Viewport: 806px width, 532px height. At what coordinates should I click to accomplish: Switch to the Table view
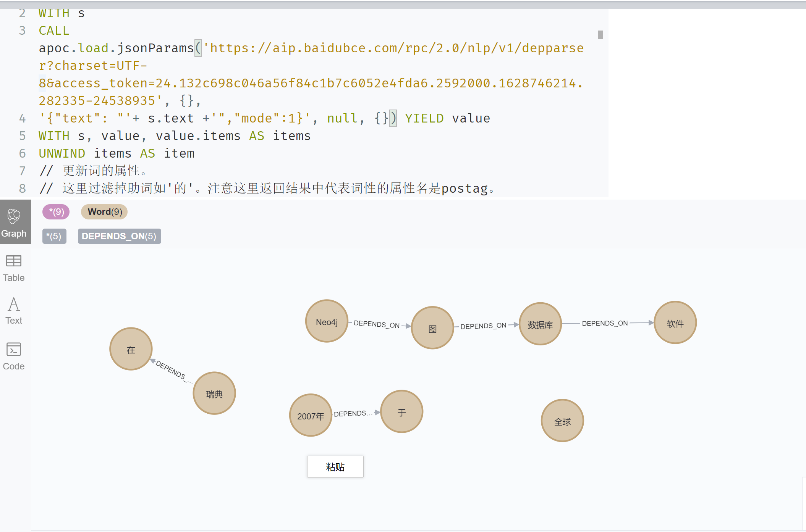pyautogui.click(x=14, y=267)
